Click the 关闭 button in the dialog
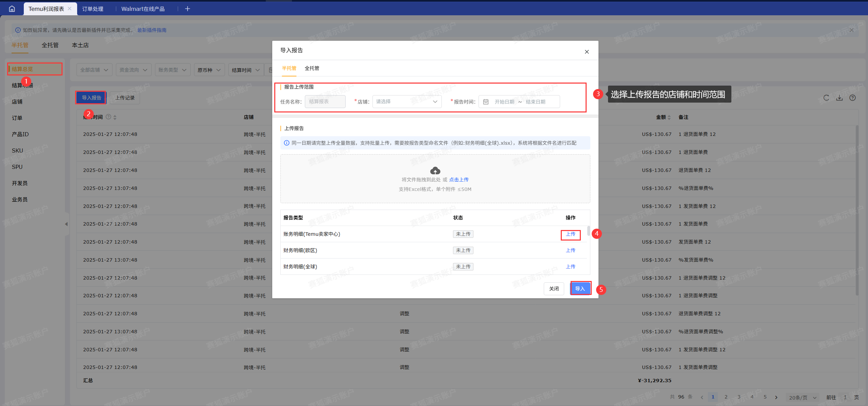Viewport: 868px width, 406px height. coord(554,288)
